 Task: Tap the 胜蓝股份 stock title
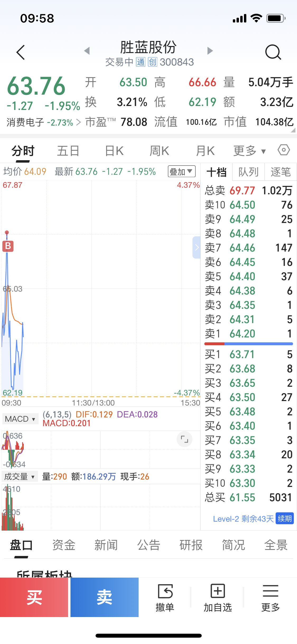click(x=148, y=47)
